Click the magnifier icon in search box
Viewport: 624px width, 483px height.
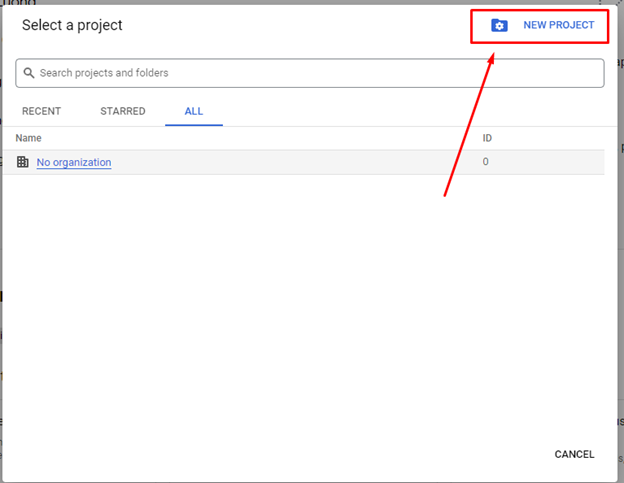pos(29,73)
